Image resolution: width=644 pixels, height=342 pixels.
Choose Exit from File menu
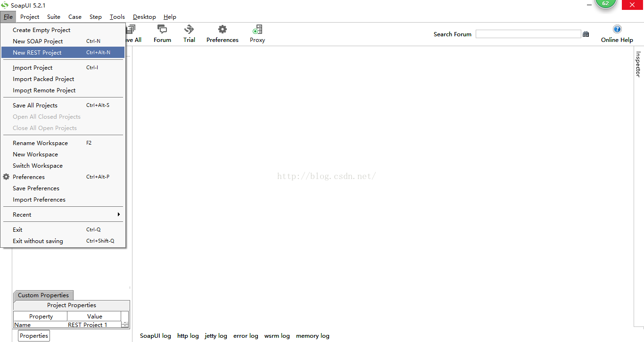click(63, 229)
